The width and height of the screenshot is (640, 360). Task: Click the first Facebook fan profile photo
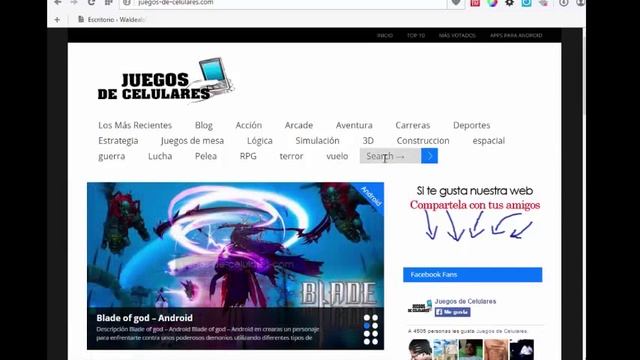(x=420, y=349)
